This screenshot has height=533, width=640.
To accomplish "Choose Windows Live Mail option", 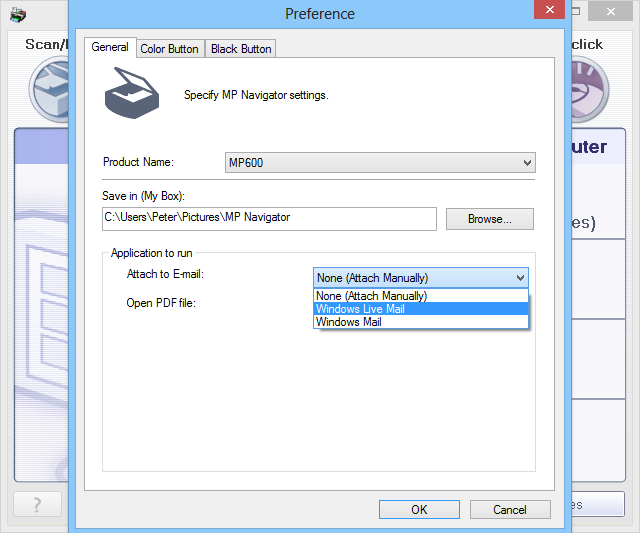I will pyautogui.click(x=421, y=309).
